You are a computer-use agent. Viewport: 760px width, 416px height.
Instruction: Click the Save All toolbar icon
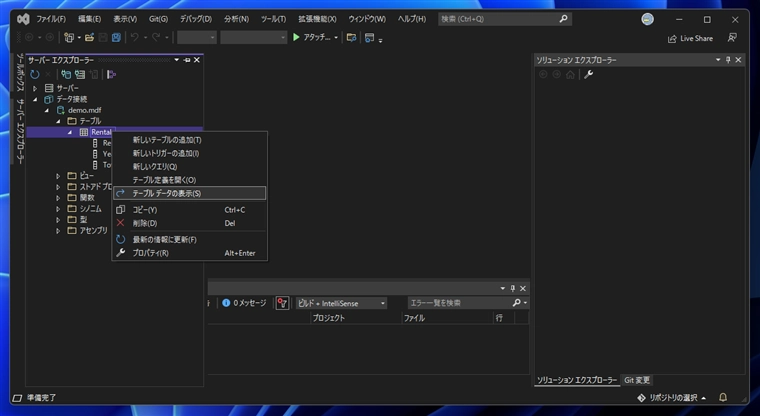[116, 37]
